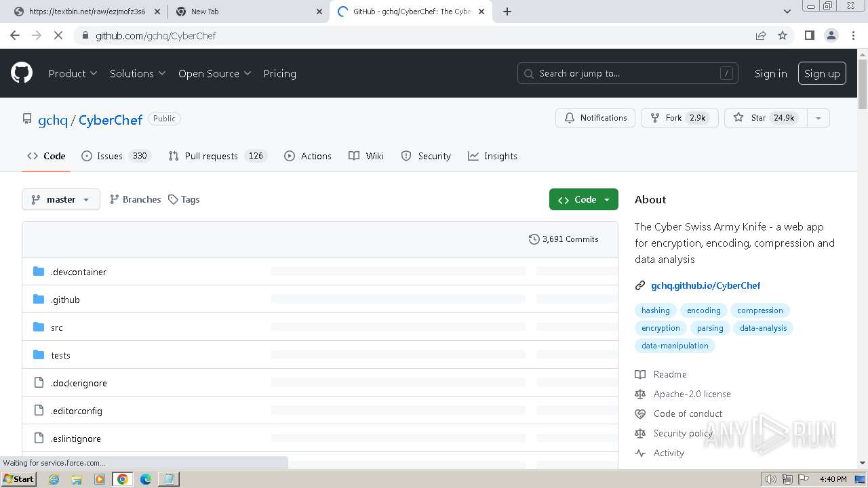Open the .dockerignore file
This screenshot has width=868, height=488.
[x=79, y=383]
